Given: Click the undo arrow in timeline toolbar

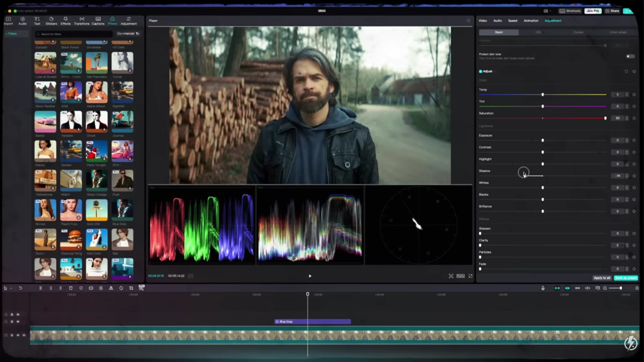Looking at the screenshot, I should coord(20,288).
